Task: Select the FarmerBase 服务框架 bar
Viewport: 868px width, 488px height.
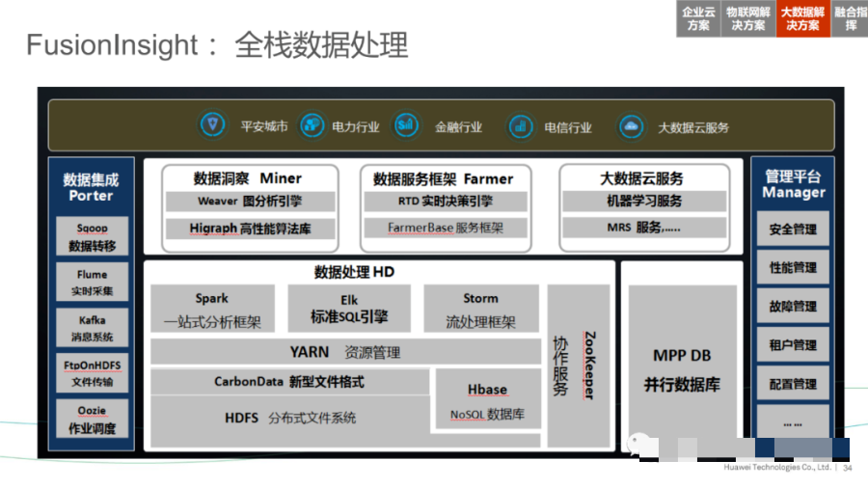Action: click(x=446, y=228)
